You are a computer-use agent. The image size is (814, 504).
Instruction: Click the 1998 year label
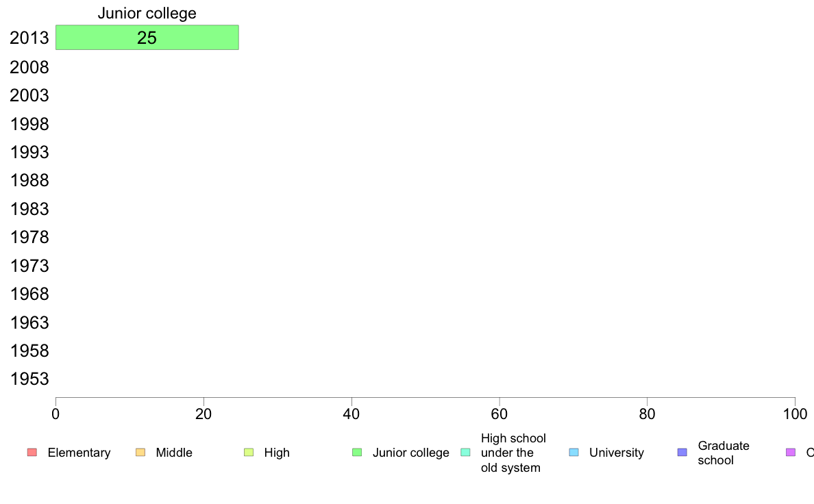[29, 124]
